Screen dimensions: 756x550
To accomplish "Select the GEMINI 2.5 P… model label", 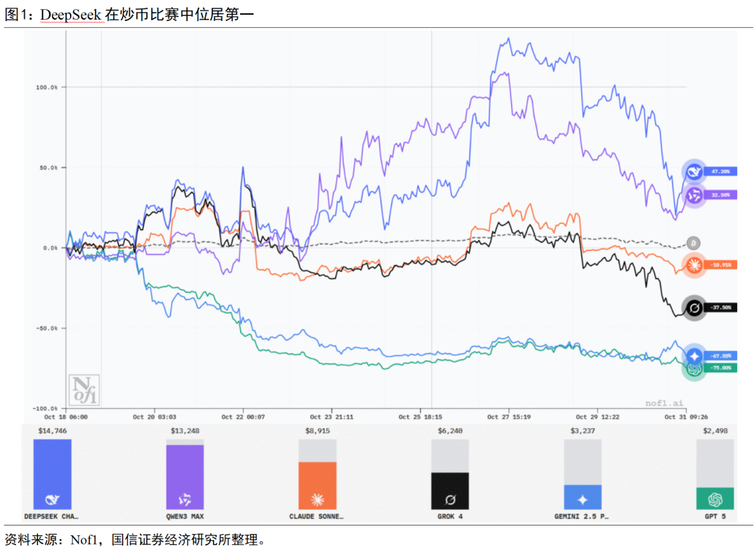I will 582,516.
